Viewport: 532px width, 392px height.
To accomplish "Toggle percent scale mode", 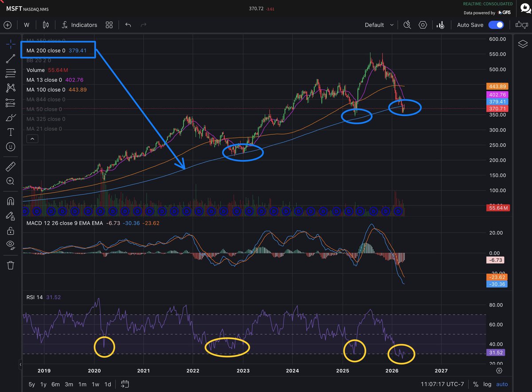I will (476, 384).
